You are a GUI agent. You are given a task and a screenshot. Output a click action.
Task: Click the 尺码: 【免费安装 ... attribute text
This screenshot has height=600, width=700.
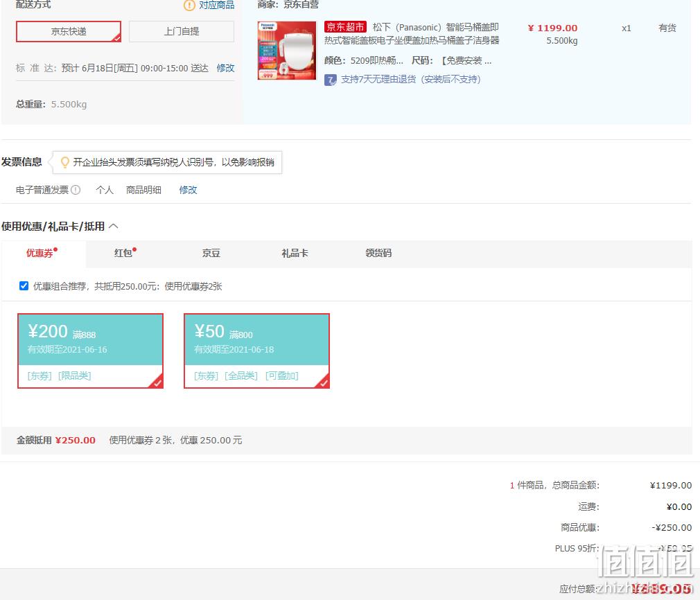pos(451,61)
